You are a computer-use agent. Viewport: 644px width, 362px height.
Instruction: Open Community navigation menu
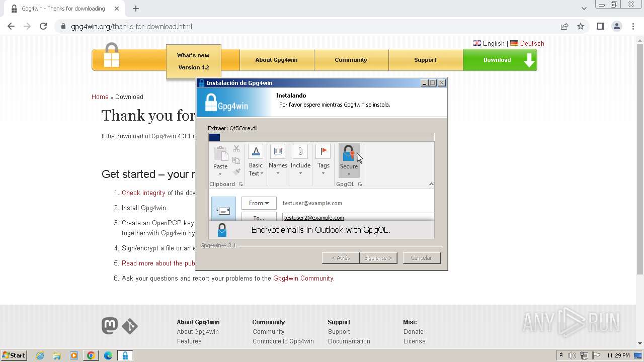coord(351,60)
